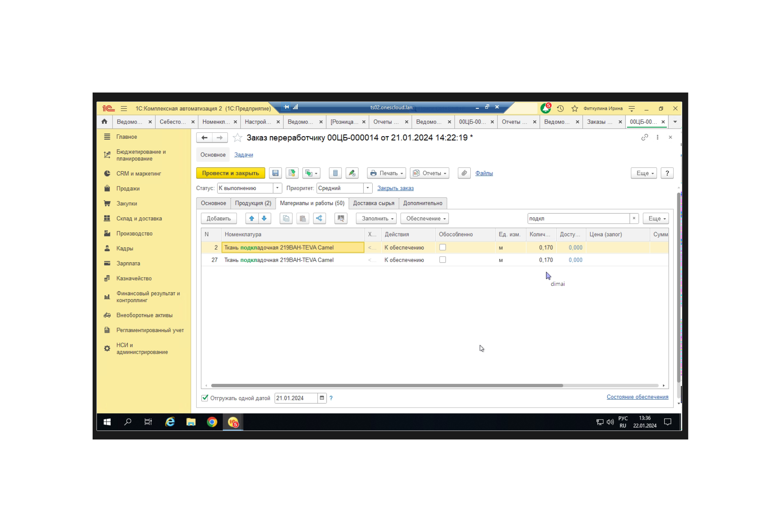This screenshot has width=781, height=532.
Task: Expand the Статус dropdown
Action: tap(277, 188)
